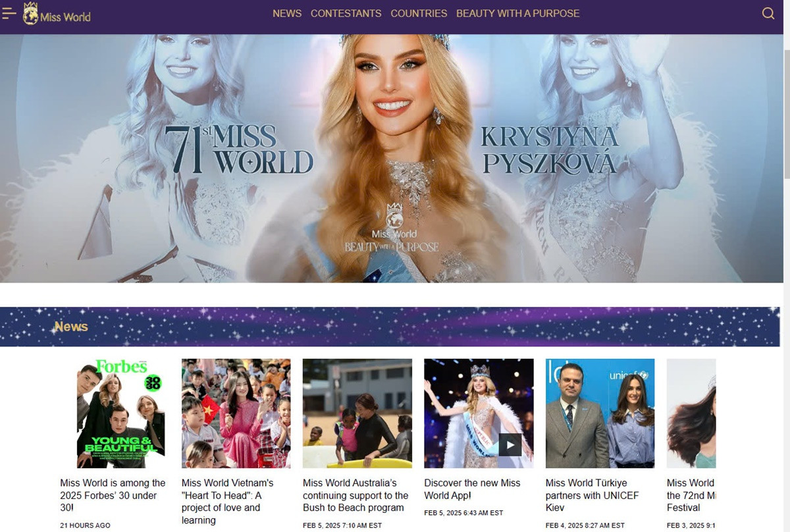Play the Miss World App video

tap(510, 444)
